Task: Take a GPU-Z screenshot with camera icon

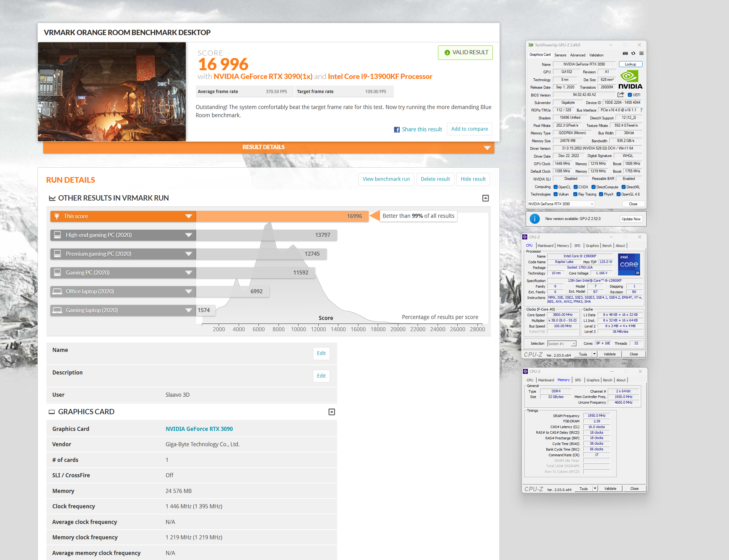Action: click(x=625, y=53)
